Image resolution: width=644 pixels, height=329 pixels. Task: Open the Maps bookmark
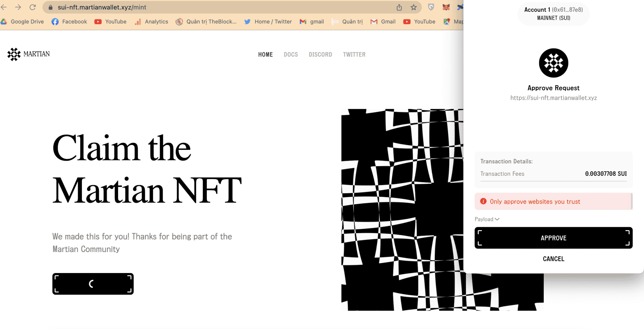point(453,22)
